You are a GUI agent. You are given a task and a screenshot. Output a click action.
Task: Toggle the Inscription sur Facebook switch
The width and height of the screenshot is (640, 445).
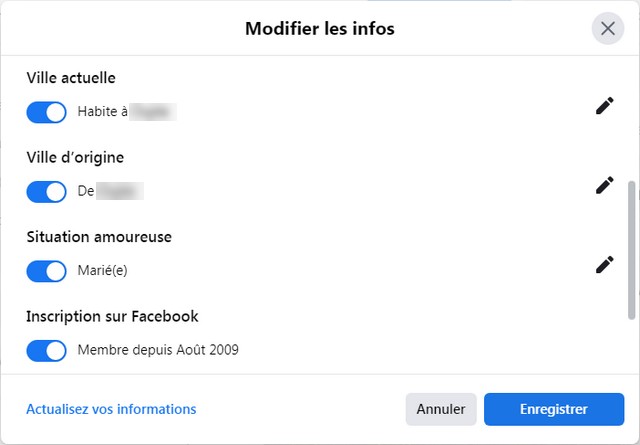[47, 351]
